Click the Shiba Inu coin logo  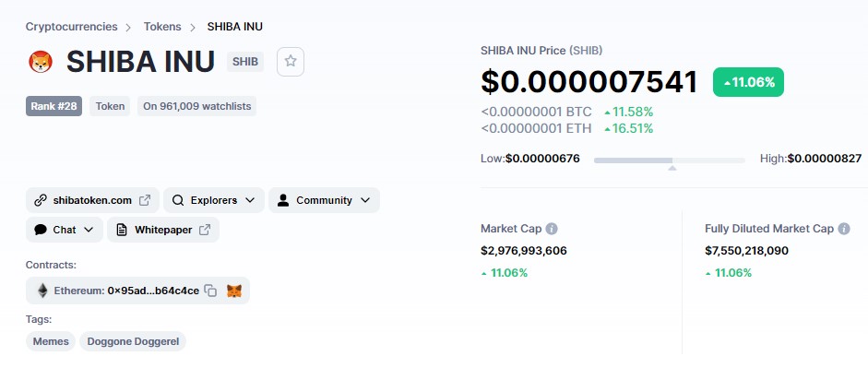[x=41, y=62]
